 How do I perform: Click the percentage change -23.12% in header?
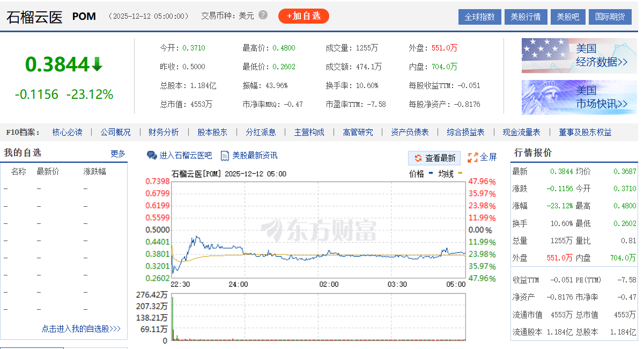[90, 94]
